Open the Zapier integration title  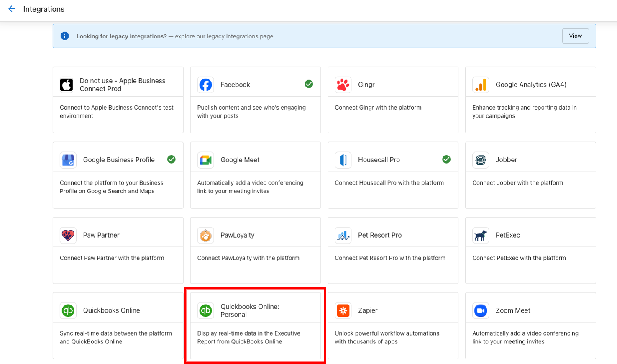pos(368,310)
